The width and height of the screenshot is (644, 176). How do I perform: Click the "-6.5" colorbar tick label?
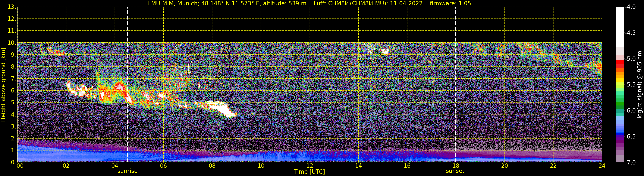tap(630, 137)
